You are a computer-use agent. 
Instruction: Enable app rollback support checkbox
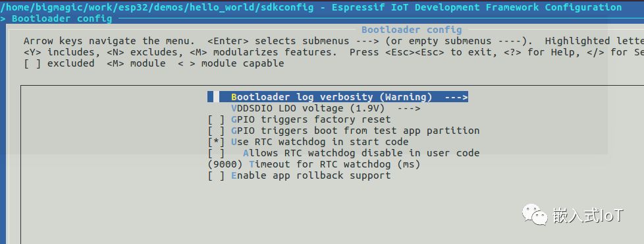217,175
